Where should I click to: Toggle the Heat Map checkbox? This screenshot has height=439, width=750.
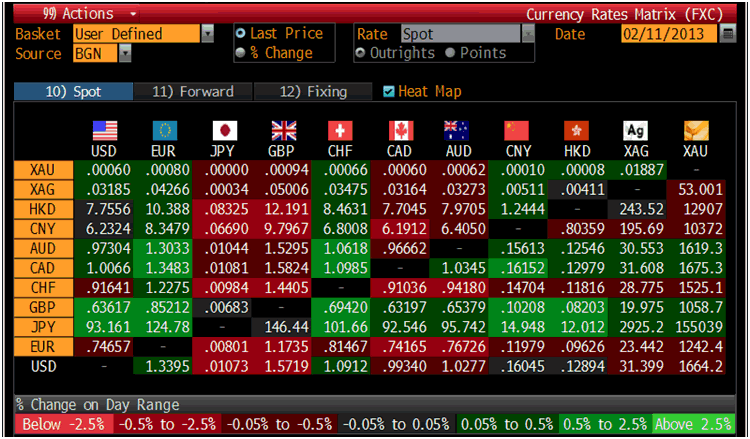(x=389, y=91)
